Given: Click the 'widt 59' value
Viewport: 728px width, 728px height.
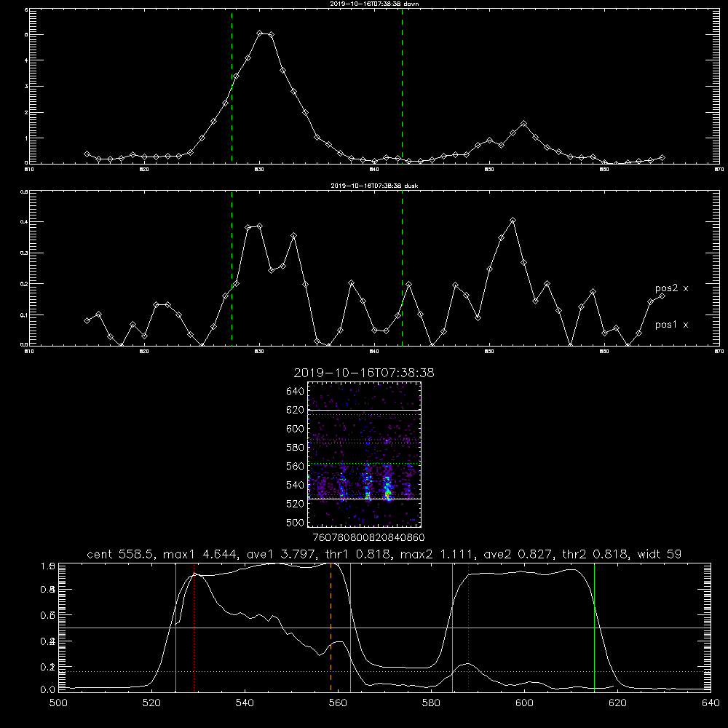Looking at the screenshot, I should (x=660, y=554).
